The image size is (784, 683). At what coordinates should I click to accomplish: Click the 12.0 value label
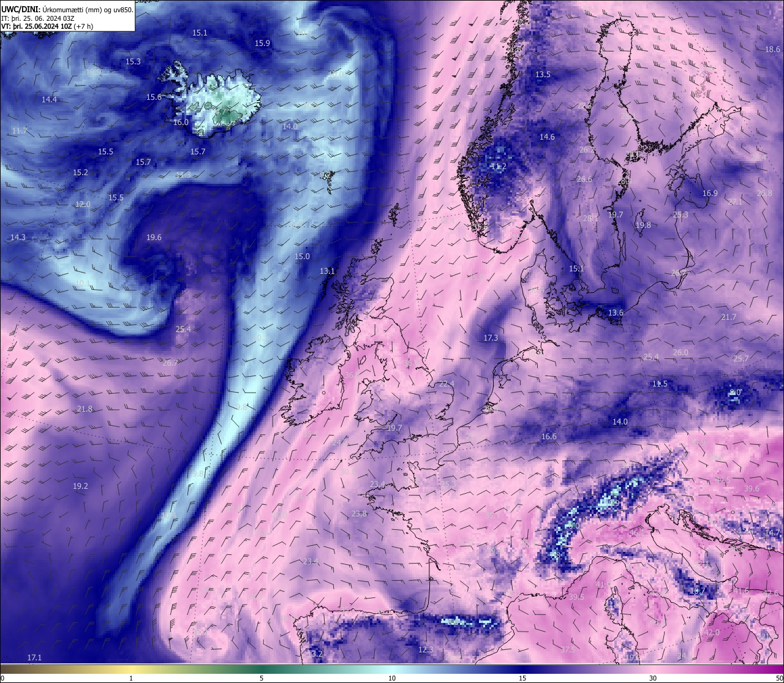(x=83, y=204)
